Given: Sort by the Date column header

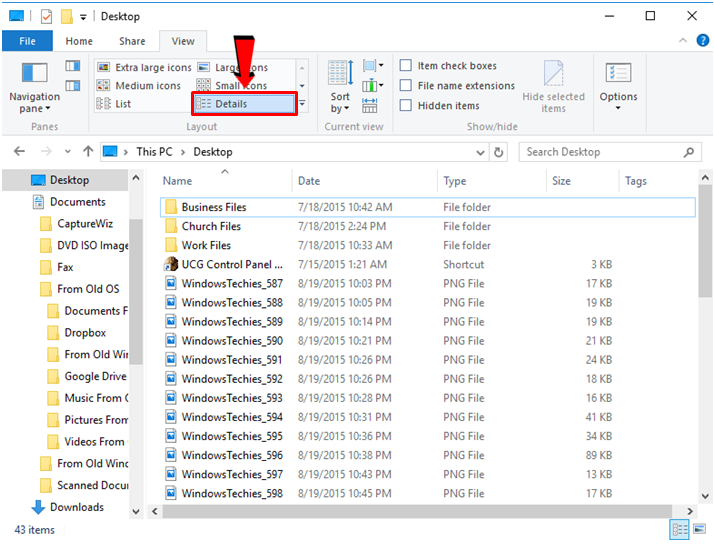Looking at the screenshot, I should click(365, 181).
